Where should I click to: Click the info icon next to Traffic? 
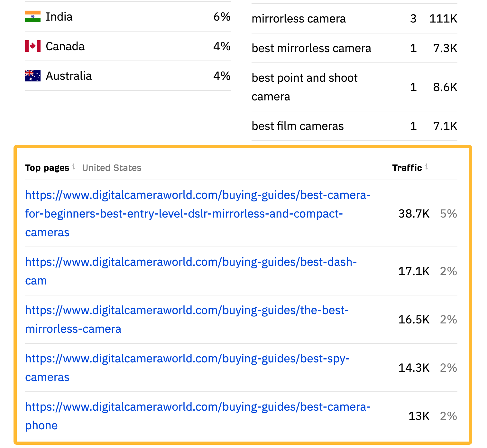pos(427,167)
